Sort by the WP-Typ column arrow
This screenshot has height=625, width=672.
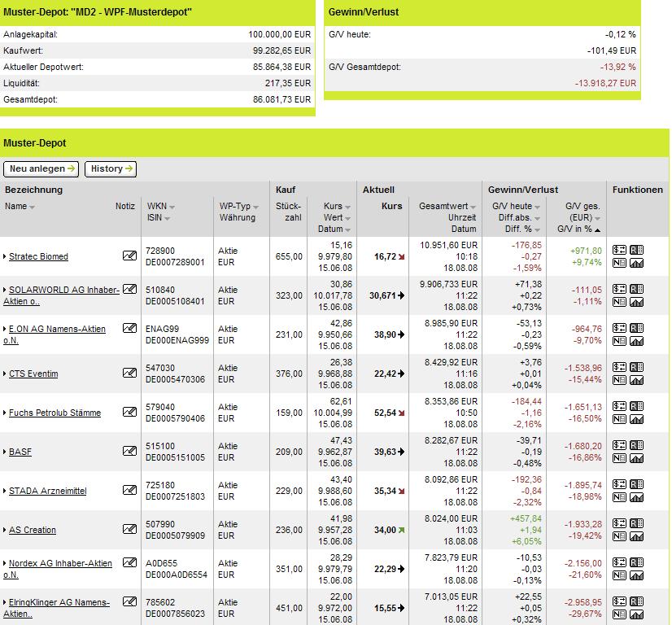(255, 207)
